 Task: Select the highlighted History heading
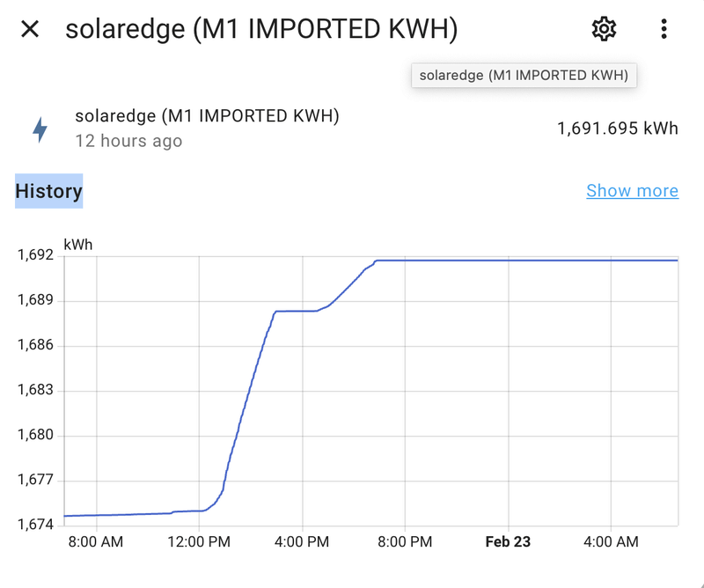pyautogui.click(x=49, y=191)
